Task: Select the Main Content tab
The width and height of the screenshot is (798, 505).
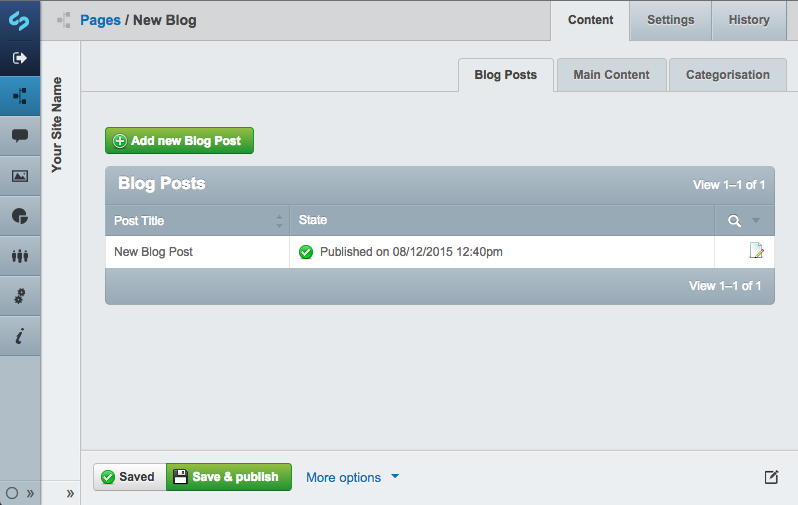Action: pyautogui.click(x=611, y=75)
